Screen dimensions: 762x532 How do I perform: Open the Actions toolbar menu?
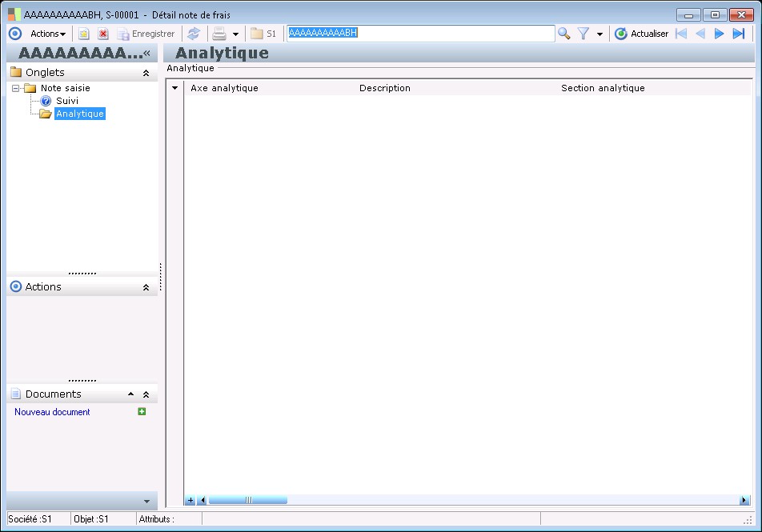point(48,34)
